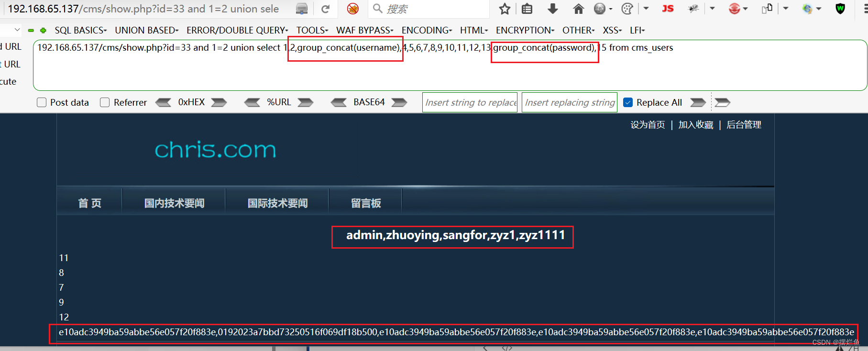Click the Split URL button
This screenshot has width=868, height=351.
(x=10, y=64)
